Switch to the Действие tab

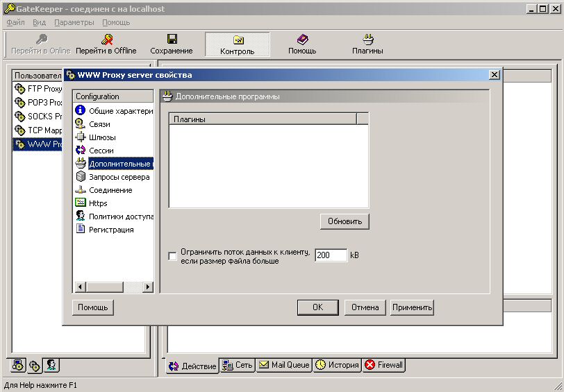192,366
